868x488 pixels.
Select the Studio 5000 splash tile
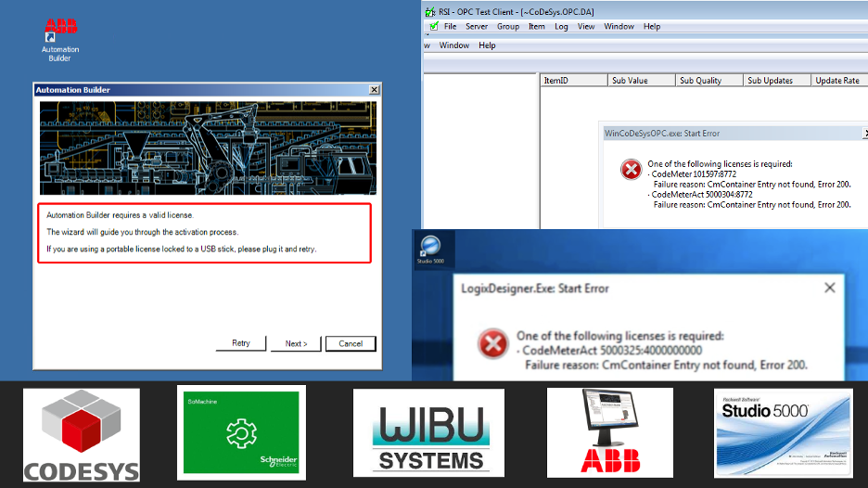tap(784, 433)
